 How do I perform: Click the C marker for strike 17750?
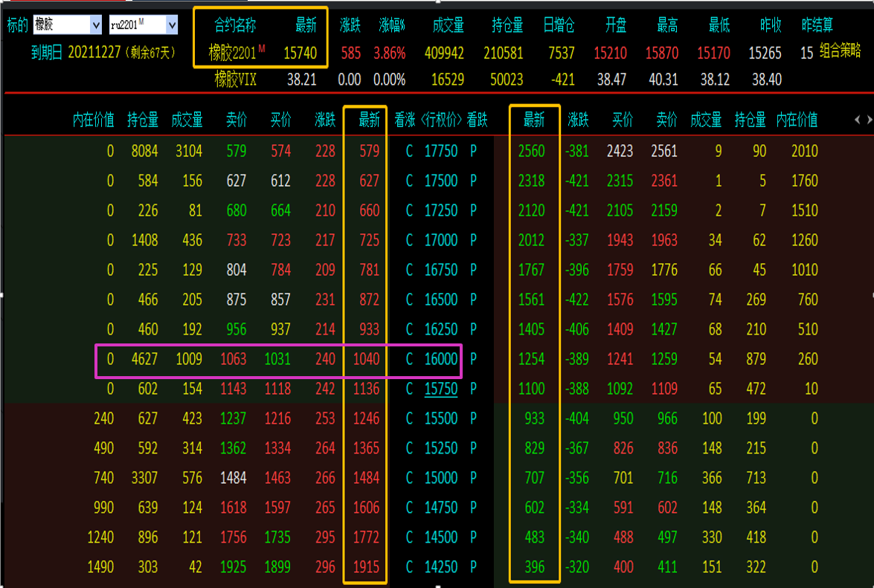coord(409,151)
